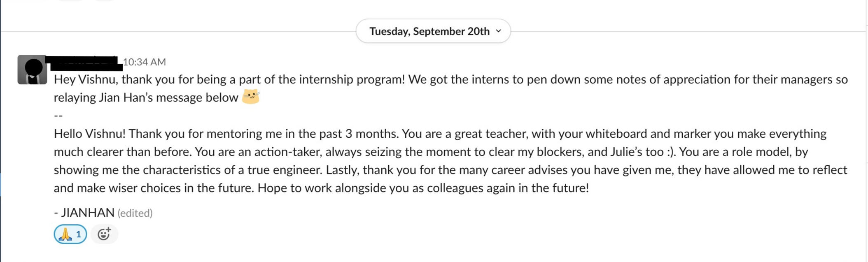The height and width of the screenshot is (262, 868).
Task: Click "Hope to work alongside you" sentence
Action: [329, 188]
